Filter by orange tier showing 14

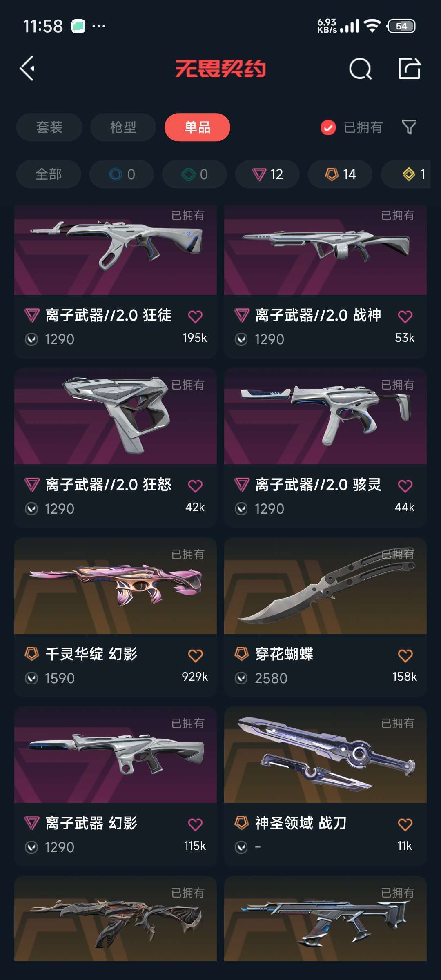(340, 174)
